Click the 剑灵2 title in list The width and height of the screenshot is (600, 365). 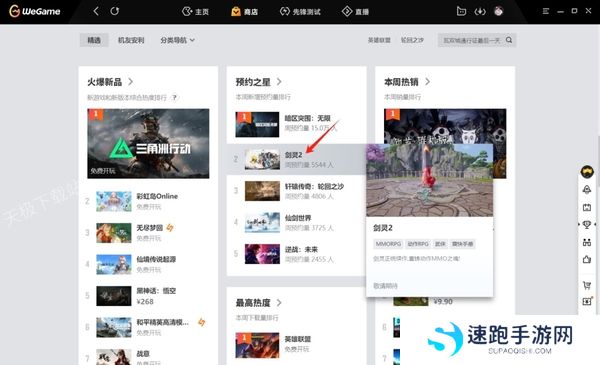click(293, 155)
